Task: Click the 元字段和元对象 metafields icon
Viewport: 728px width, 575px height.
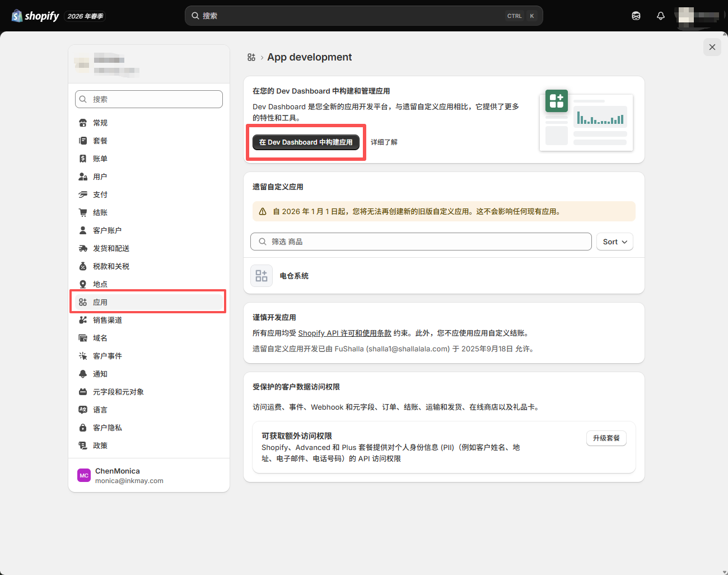Action: tap(83, 392)
